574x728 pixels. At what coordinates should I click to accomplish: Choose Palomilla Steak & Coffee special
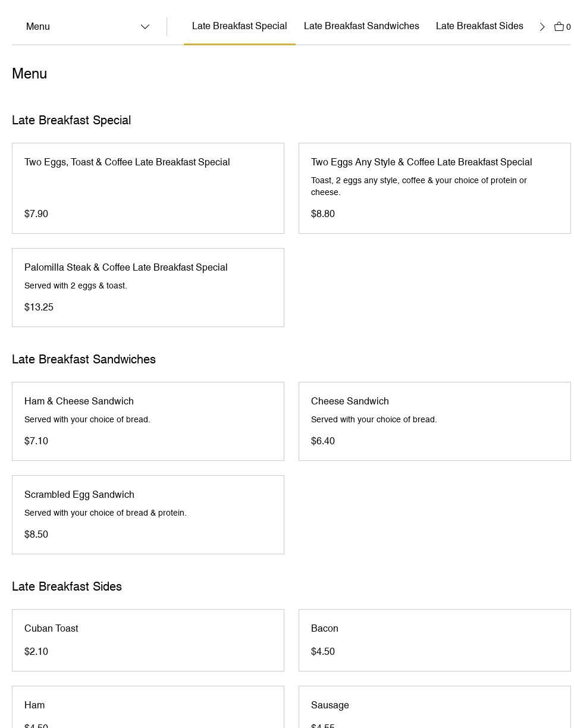click(148, 287)
